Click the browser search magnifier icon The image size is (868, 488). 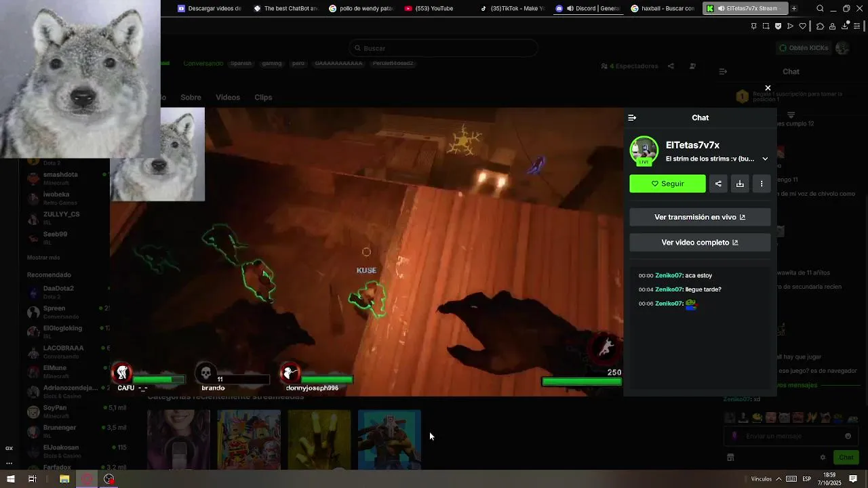coord(820,9)
